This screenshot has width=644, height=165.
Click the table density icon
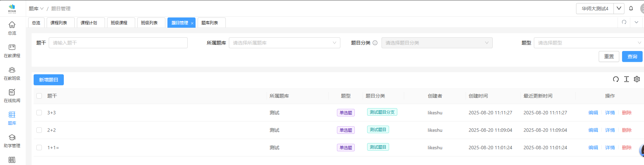coord(627,79)
